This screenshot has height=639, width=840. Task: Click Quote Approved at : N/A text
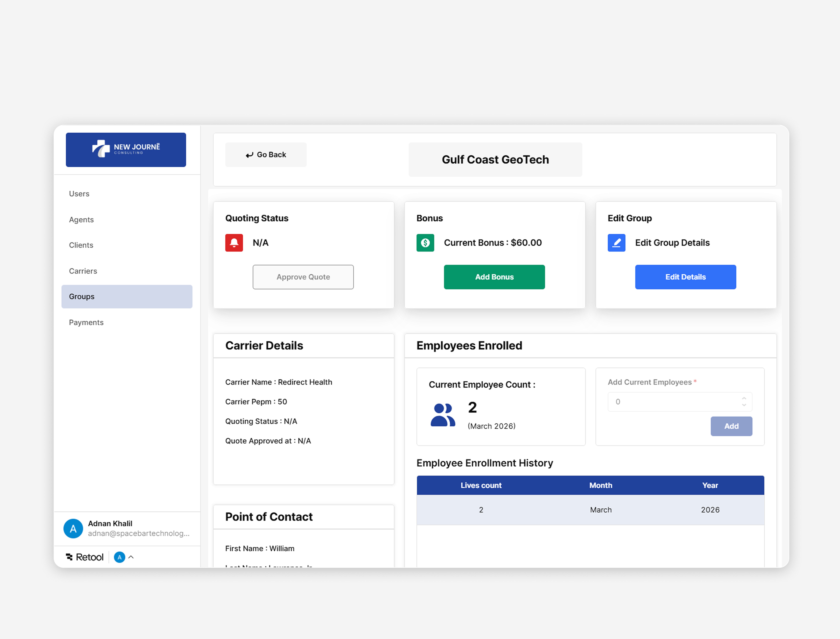pos(268,441)
